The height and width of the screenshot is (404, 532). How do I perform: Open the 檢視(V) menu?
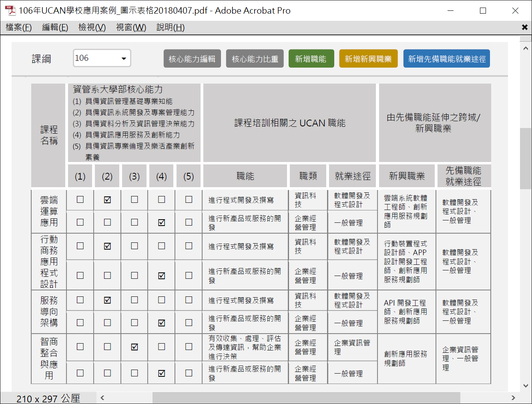click(x=92, y=27)
